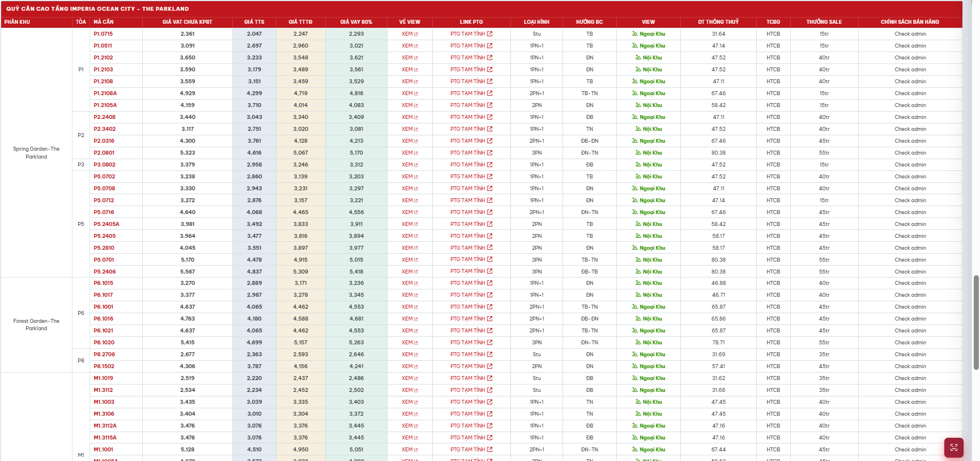This screenshot has height=461, width=980.
Task: Click external-link icon next to XEM for P1.0715
Action: point(416,35)
